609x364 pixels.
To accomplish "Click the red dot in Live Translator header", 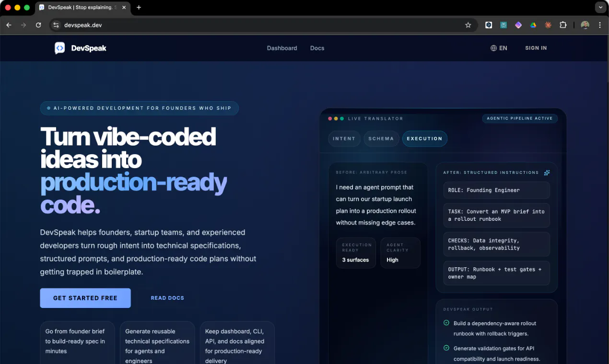I will tap(330, 118).
